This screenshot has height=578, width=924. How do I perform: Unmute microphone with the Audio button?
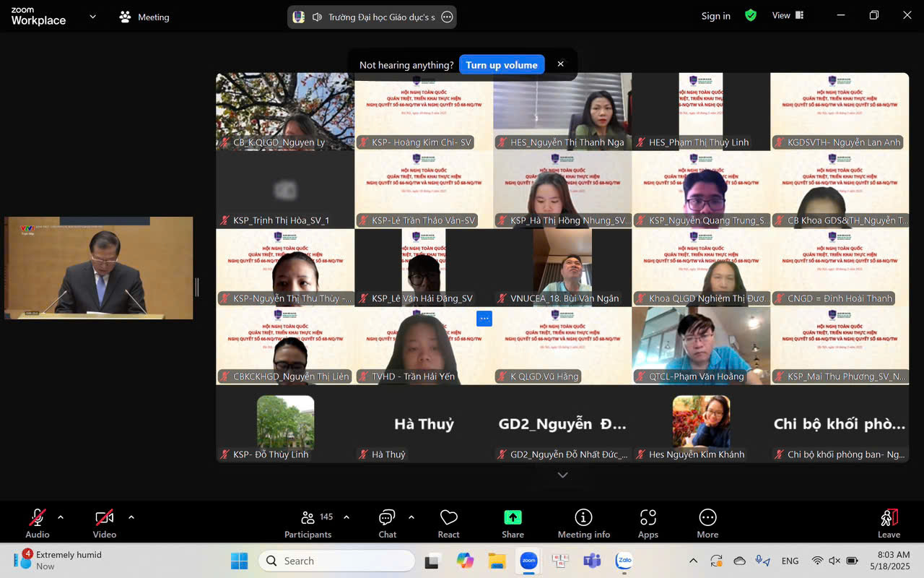(38, 523)
